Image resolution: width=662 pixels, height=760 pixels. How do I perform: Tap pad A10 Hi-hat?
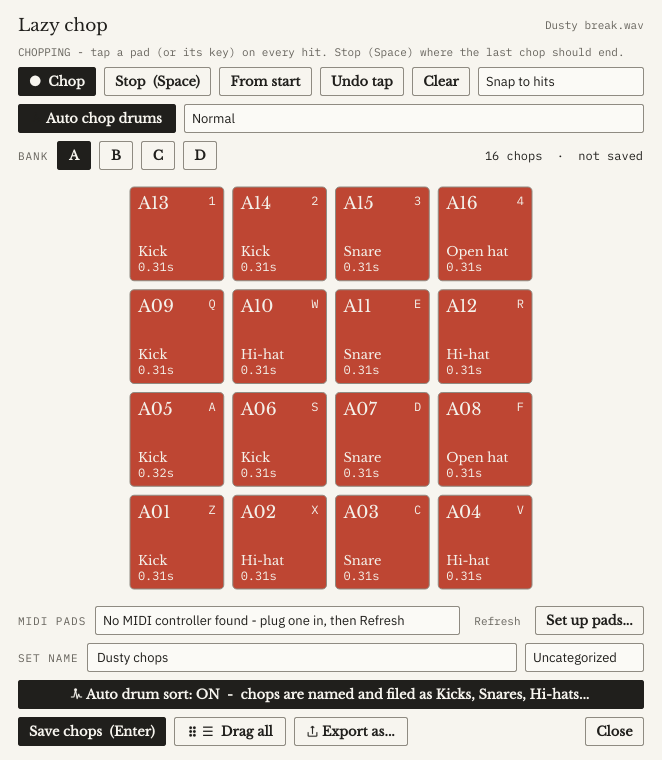[x=280, y=337]
